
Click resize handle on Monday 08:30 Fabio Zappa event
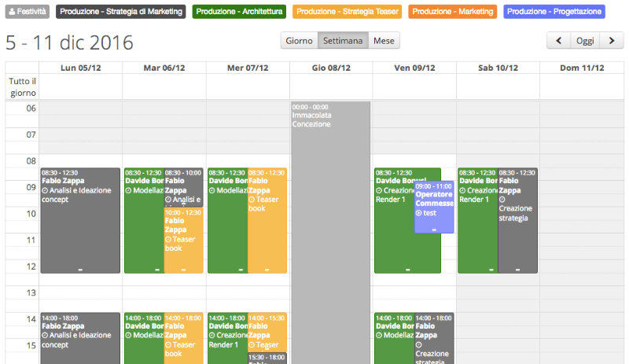80,270
